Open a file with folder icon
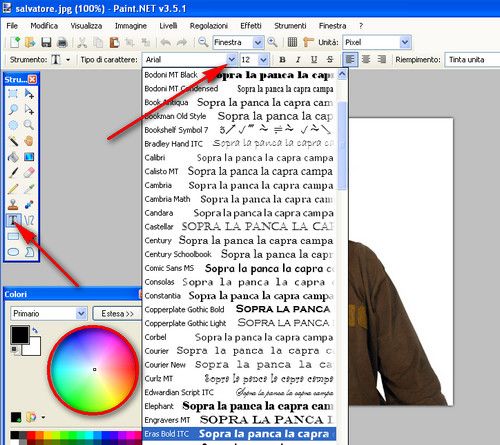This screenshot has height=445, width=500. pos(30,42)
